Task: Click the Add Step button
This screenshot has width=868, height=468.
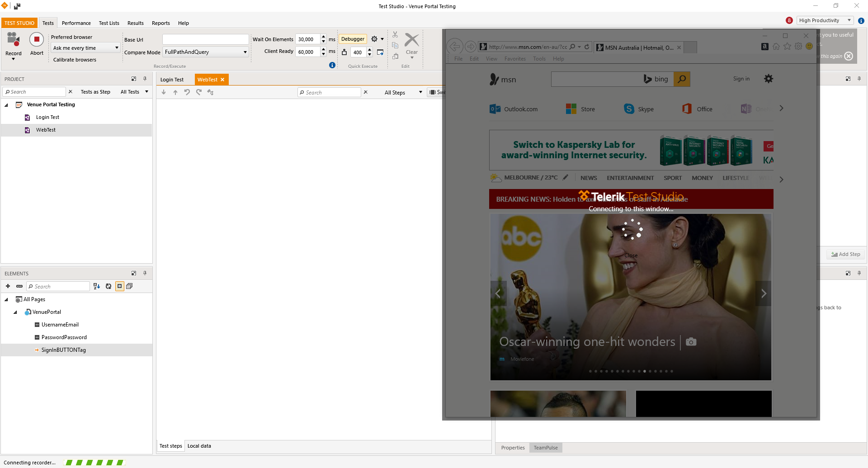Action: click(845, 254)
